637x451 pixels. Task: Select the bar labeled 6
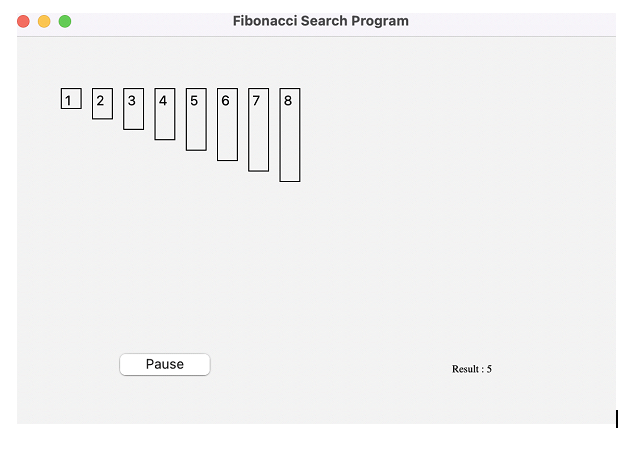(x=227, y=125)
